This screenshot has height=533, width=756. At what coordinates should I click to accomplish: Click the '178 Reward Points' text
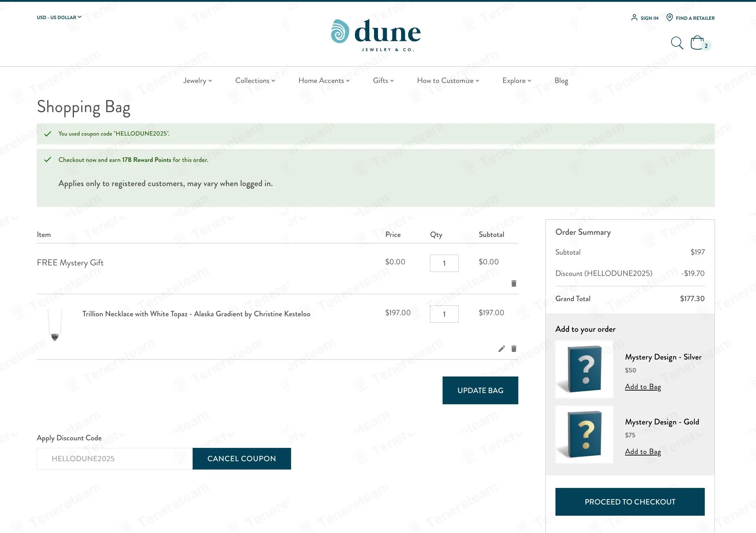[x=146, y=160]
